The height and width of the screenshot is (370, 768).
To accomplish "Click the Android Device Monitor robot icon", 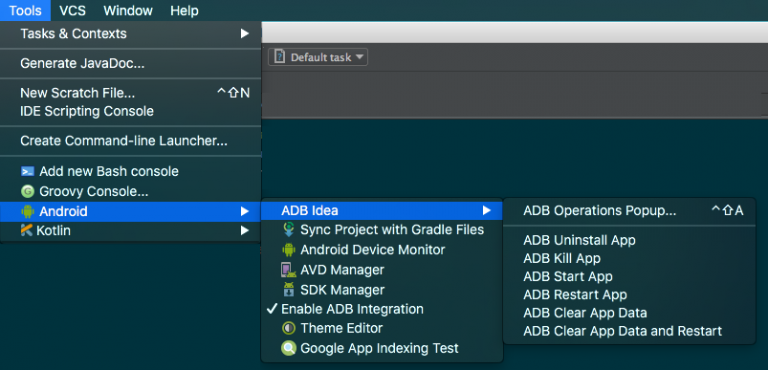I will point(289,250).
